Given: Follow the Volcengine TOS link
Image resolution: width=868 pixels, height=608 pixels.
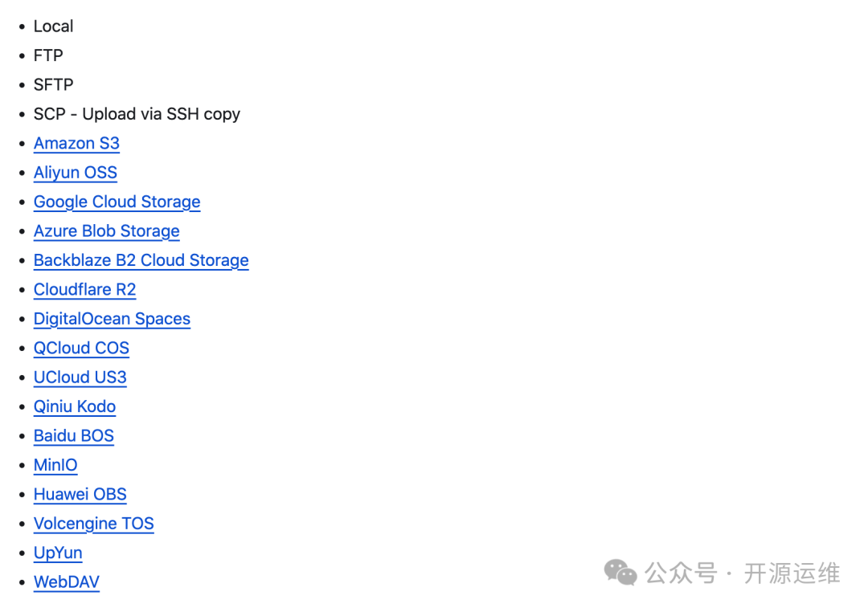Looking at the screenshot, I should tap(93, 524).
